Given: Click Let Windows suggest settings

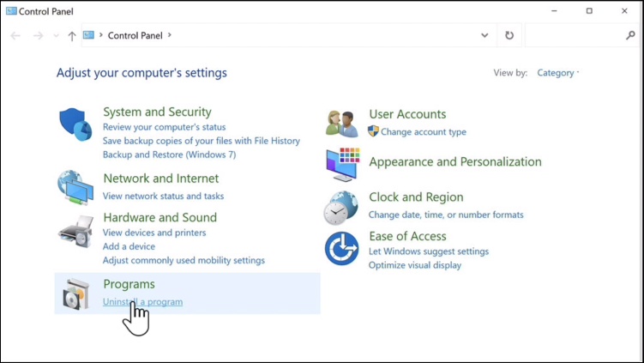Looking at the screenshot, I should (x=429, y=251).
